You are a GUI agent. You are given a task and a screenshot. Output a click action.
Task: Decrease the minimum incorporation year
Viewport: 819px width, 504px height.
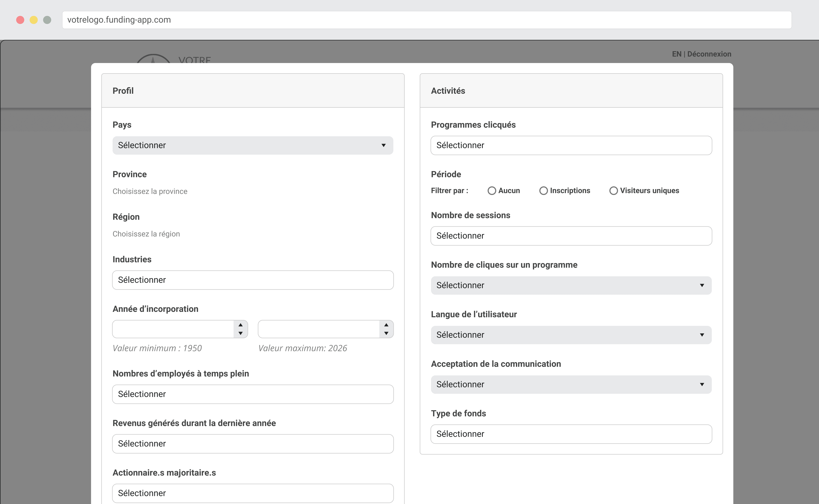pos(240,333)
